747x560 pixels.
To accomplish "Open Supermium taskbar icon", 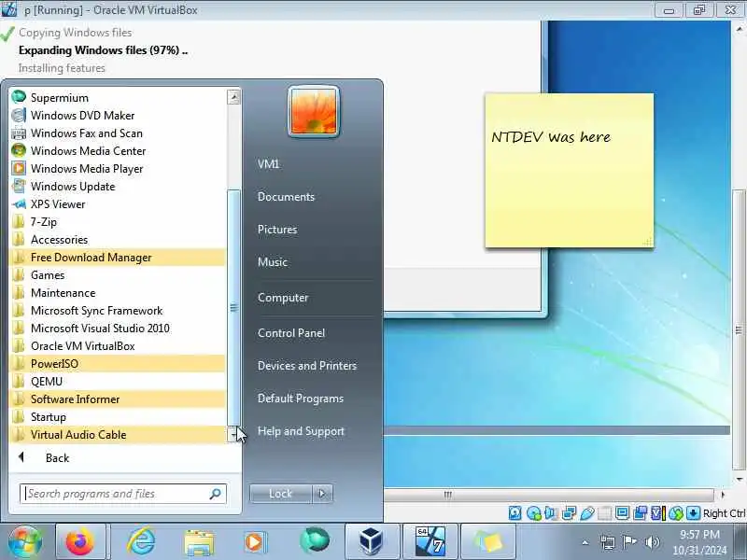I will point(314,541).
